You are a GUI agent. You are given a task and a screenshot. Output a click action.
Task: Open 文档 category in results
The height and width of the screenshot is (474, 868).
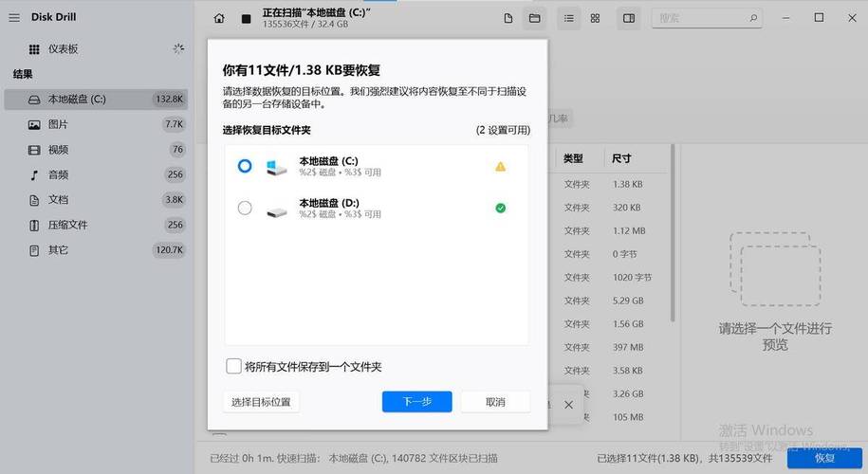coord(97,200)
